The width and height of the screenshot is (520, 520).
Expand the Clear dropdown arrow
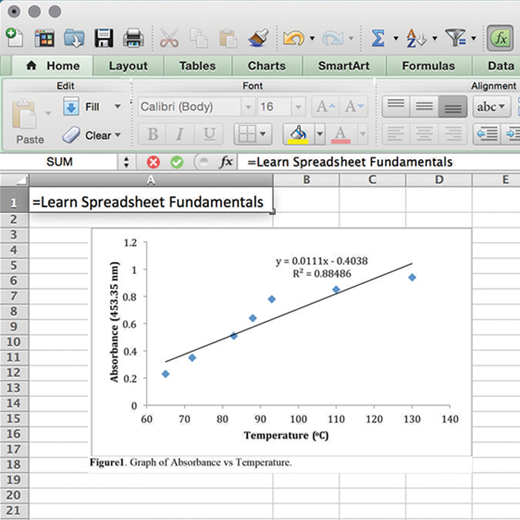[118, 135]
